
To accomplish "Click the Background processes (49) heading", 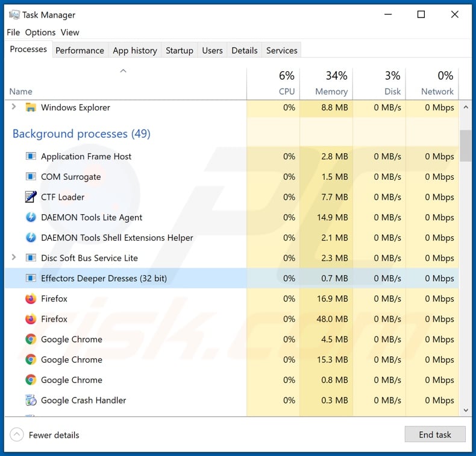I will 81,134.
